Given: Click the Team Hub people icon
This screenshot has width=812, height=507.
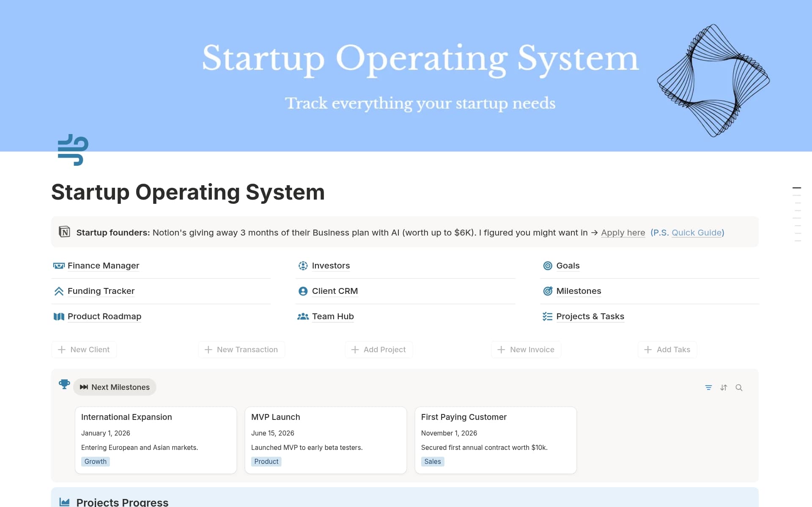Looking at the screenshot, I should [303, 316].
